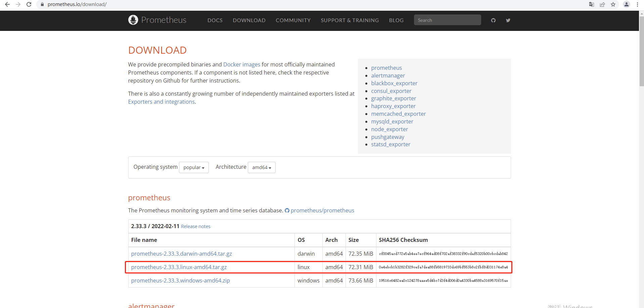Open the COMMUNITY menu item
Image resolution: width=644 pixels, height=308 pixels.
tap(293, 20)
